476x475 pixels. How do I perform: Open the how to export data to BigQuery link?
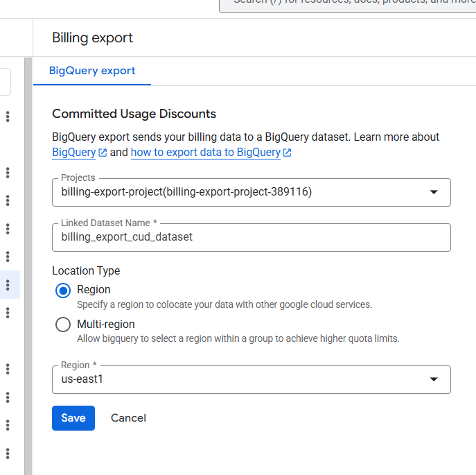(206, 153)
